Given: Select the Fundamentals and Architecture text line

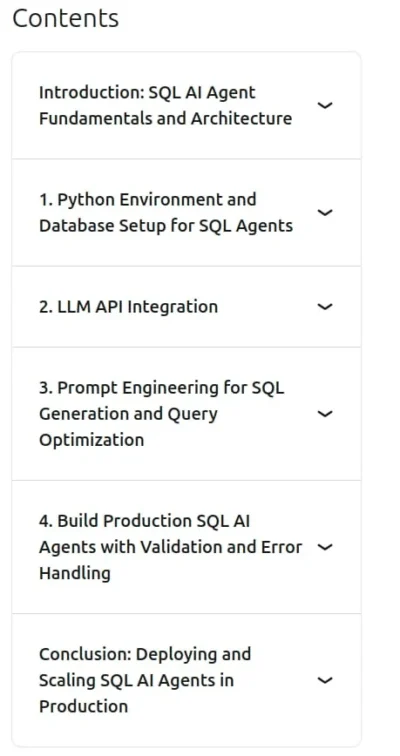Looking at the screenshot, I should click(x=165, y=119).
